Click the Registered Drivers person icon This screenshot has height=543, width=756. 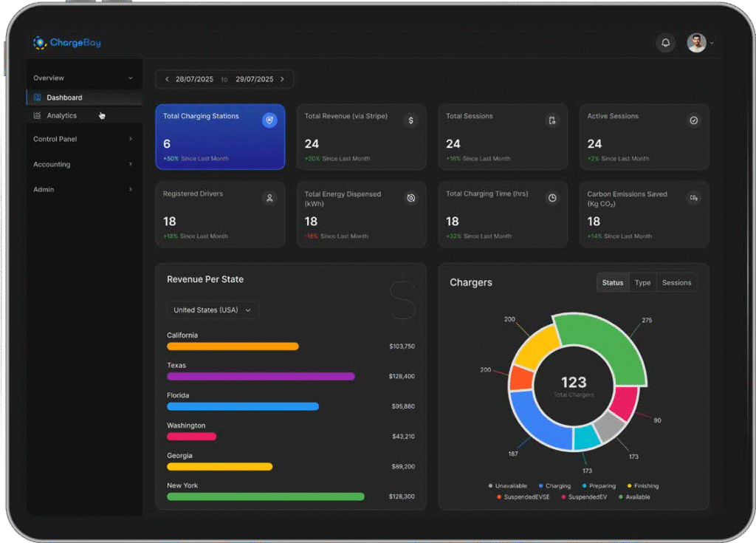269,198
